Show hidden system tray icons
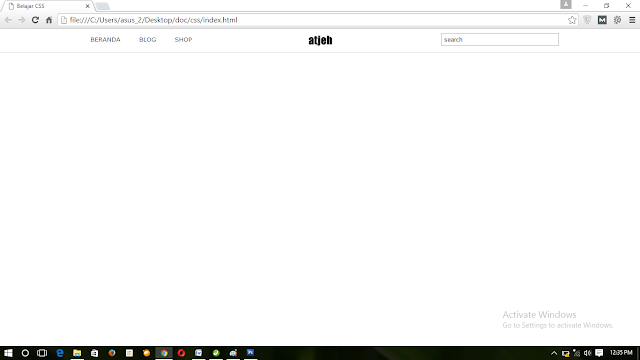The height and width of the screenshot is (360, 640). pos(554,353)
